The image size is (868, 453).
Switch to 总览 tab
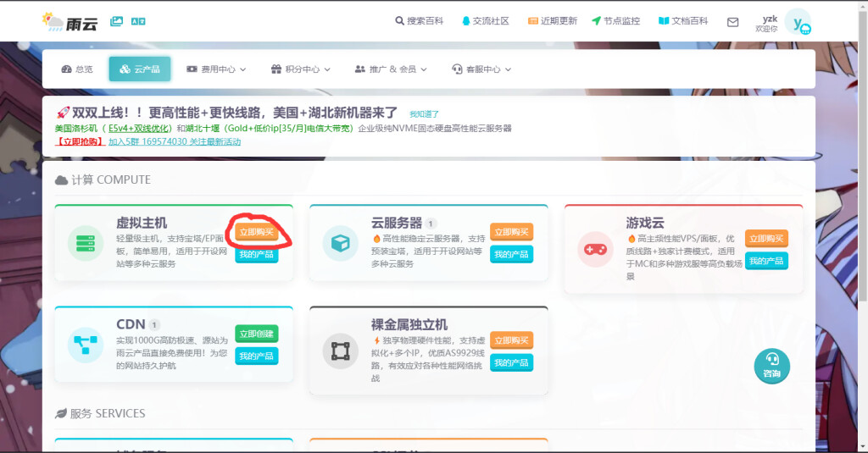(x=77, y=69)
